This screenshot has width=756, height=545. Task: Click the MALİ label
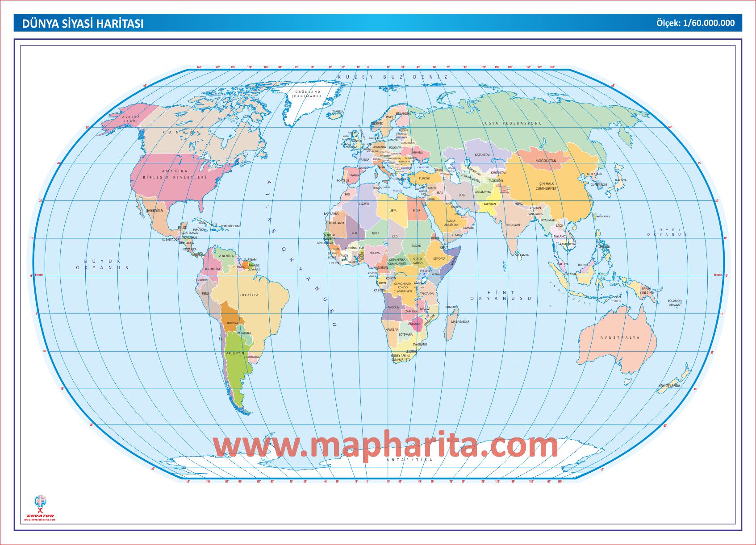(355, 233)
